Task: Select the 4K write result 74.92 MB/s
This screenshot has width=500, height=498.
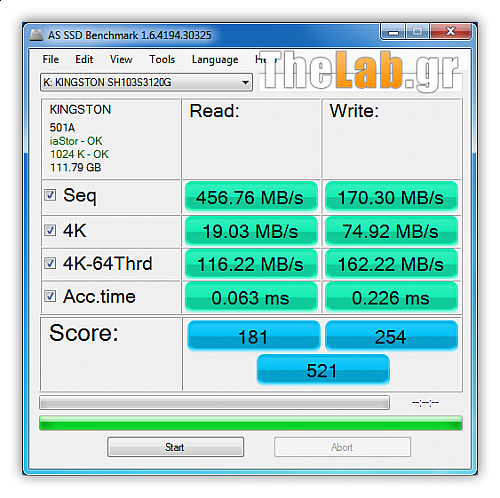Action: point(391,231)
